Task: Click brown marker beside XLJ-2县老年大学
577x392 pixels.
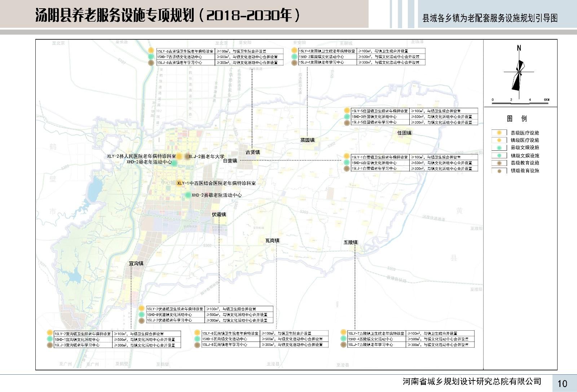Action: pyautogui.click(x=187, y=157)
